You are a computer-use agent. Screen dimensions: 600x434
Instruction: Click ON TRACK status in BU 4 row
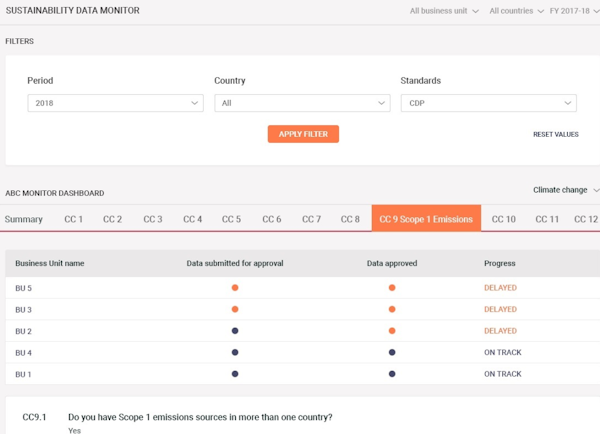click(x=502, y=352)
